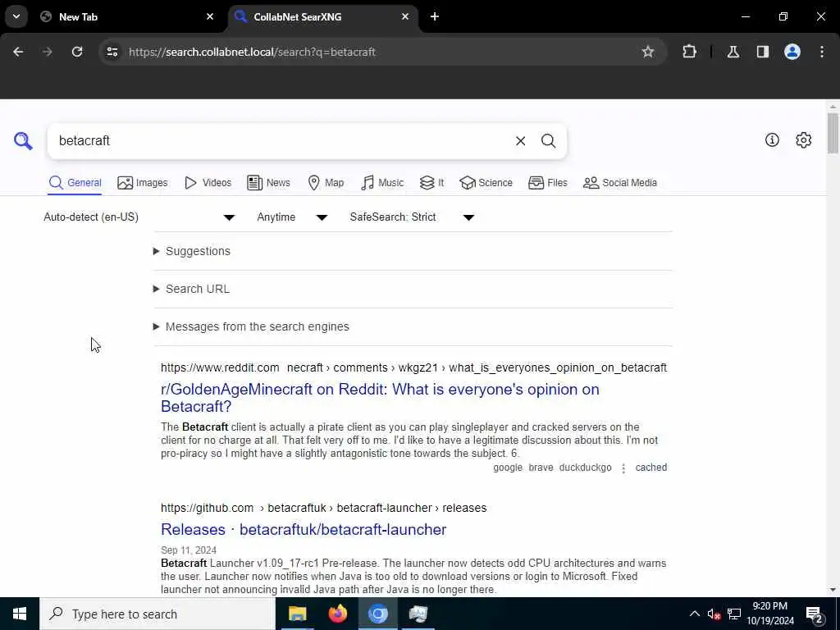Switch to the News category
This screenshot has width=840, height=630.
click(268, 183)
